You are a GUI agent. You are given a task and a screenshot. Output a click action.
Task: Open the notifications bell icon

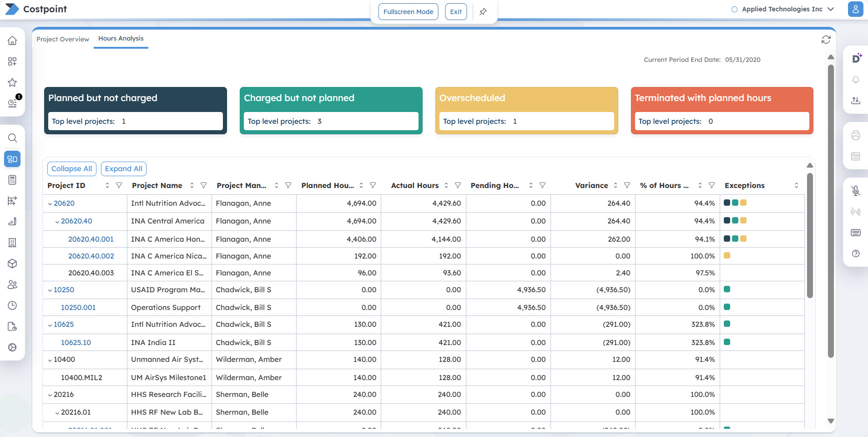[x=855, y=80]
